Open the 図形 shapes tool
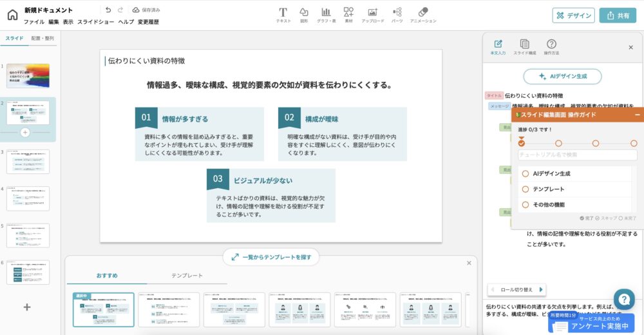This screenshot has width=644, height=335. [304, 14]
